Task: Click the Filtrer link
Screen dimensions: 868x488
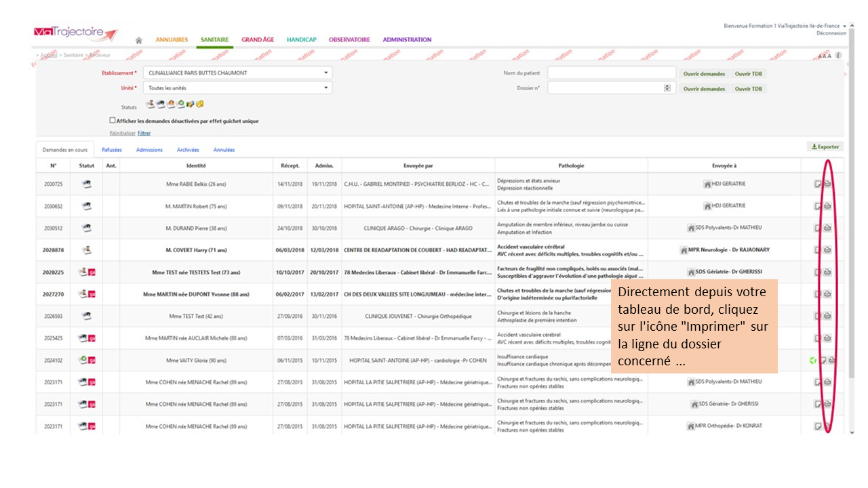Action: [144, 134]
